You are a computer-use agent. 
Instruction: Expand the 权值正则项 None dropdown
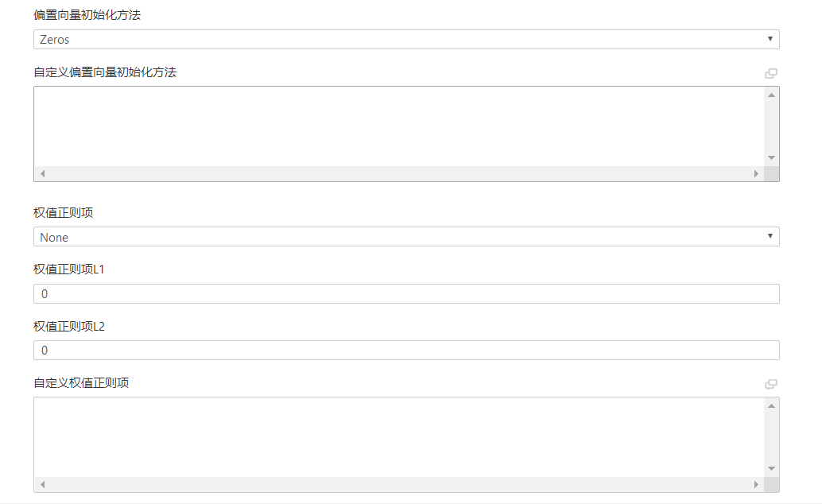click(x=406, y=237)
